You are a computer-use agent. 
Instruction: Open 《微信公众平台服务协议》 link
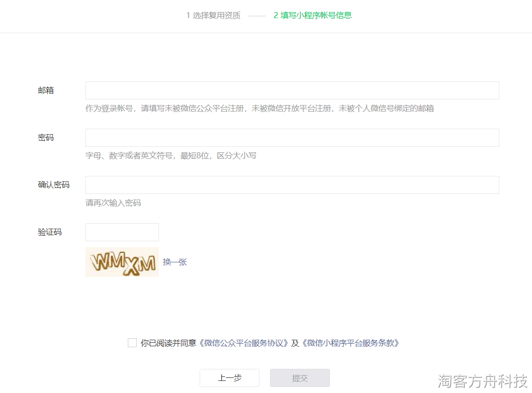pyautogui.click(x=243, y=343)
